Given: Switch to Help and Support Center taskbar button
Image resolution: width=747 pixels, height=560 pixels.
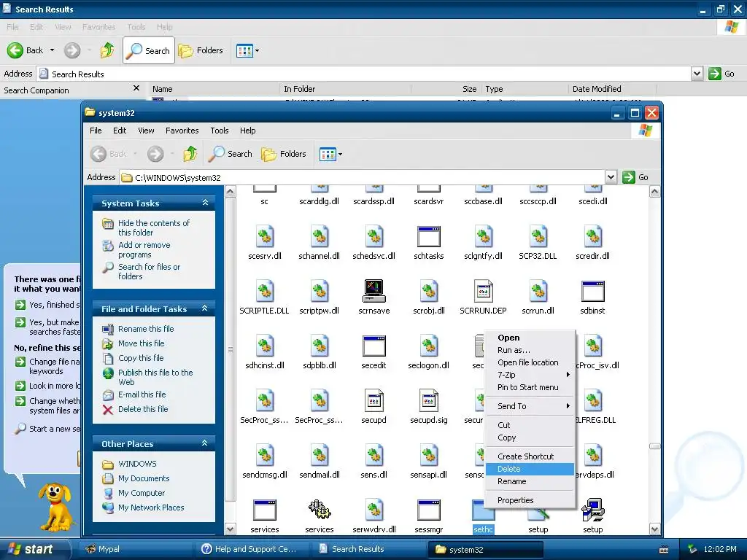Looking at the screenshot, I should [253, 549].
